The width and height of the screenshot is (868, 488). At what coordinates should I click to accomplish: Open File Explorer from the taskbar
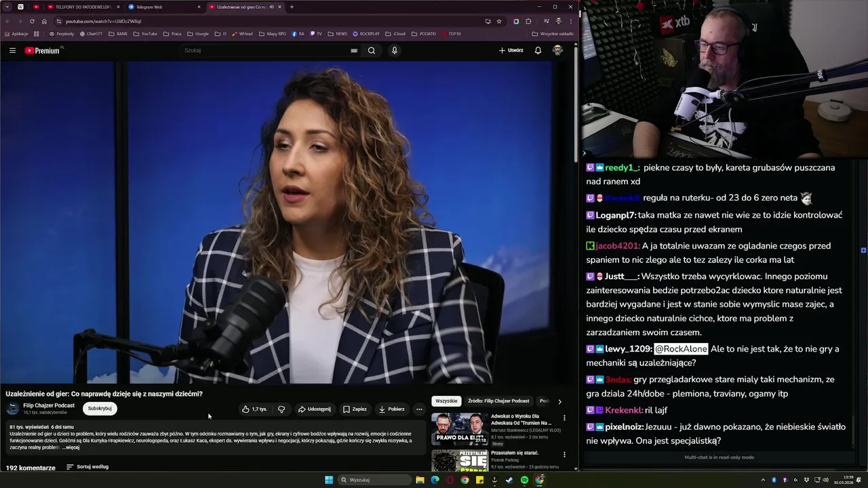click(x=420, y=480)
